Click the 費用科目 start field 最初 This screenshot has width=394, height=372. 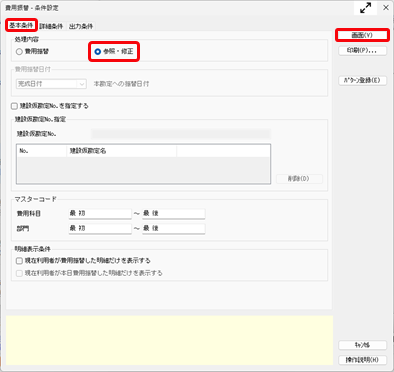100,213
